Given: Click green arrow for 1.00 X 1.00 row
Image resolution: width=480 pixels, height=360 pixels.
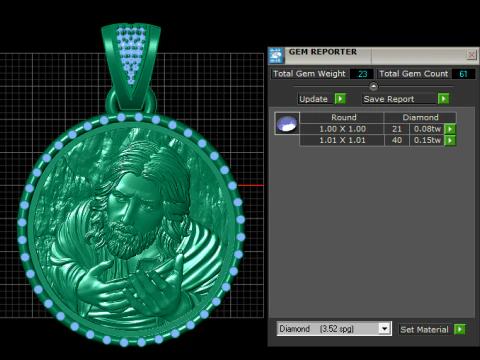Looking at the screenshot, I should tap(450, 129).
